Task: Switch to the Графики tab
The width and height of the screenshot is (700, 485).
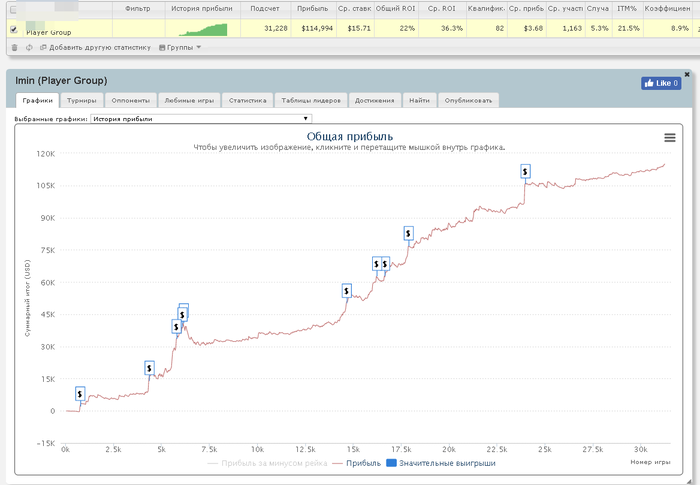Action: (38, 100)
